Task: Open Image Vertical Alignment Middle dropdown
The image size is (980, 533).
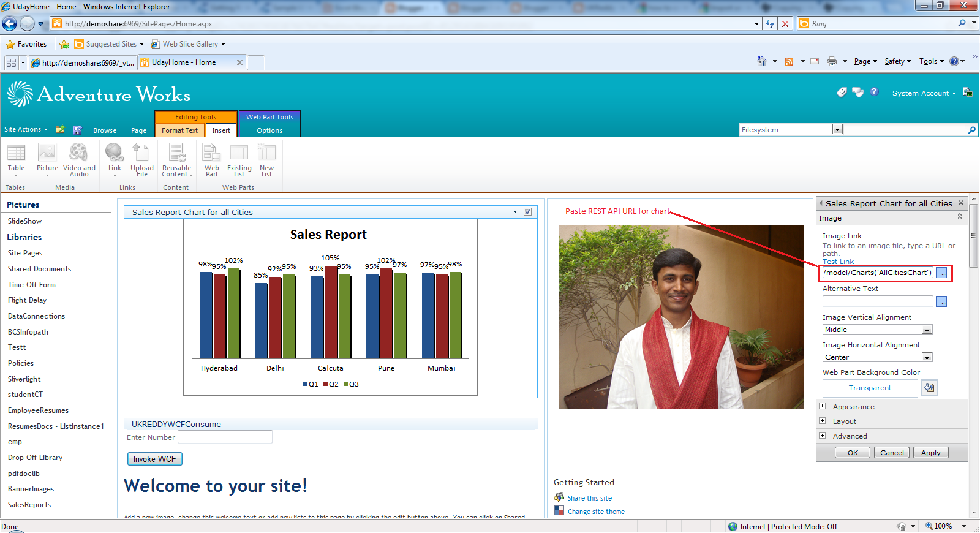Action: [x=927, y=330]
